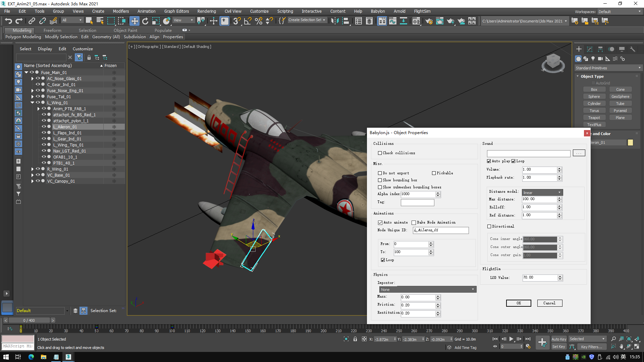Open the Mirror tool
This screenshot has width=644, height=362.
(x=334, y=21)
